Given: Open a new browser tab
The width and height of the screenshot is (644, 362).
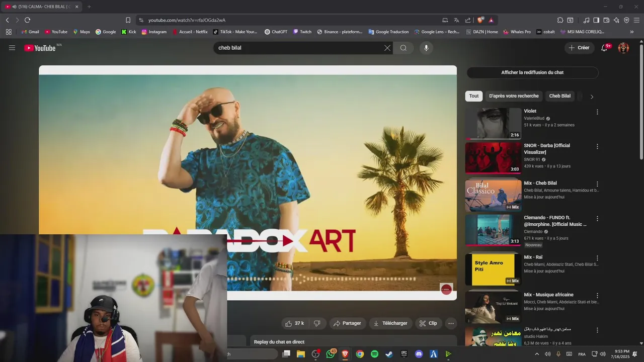Looking at the screenshot, I should click(89, 7).
